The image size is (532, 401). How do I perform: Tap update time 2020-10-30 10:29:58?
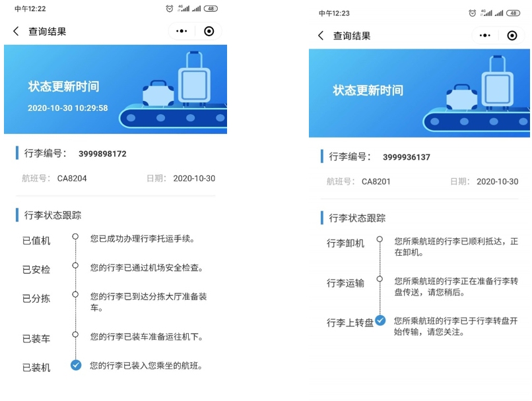tap(67, 108)
